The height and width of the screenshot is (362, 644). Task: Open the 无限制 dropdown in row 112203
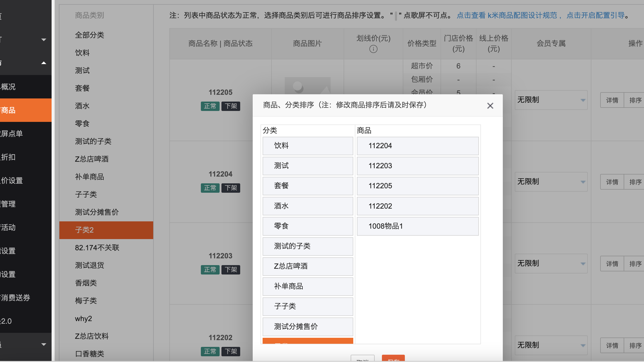[551, 264]
